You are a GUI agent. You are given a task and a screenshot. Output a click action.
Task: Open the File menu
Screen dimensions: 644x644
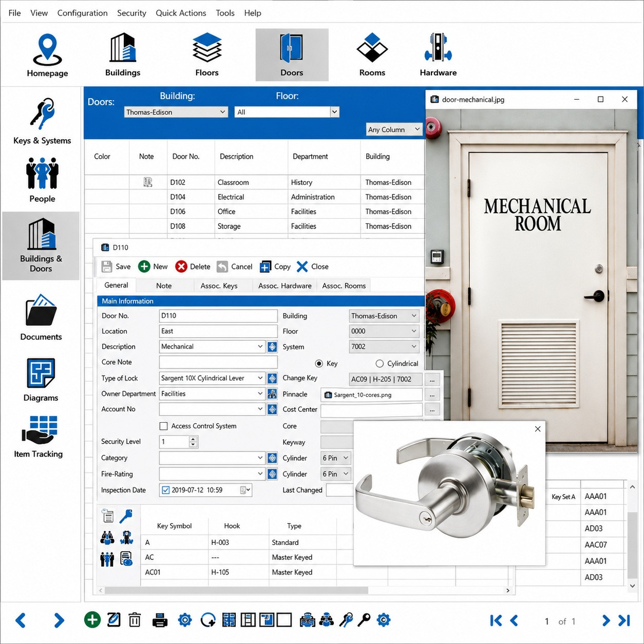(15, 13)
